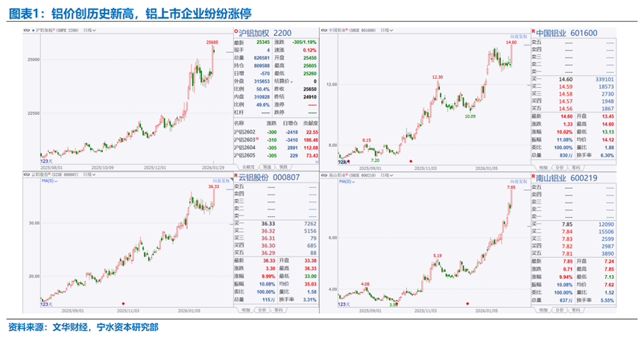
Task: Click the corner triangle beside 云铝股份 向前复权
Action: click(x=231, y=181)
